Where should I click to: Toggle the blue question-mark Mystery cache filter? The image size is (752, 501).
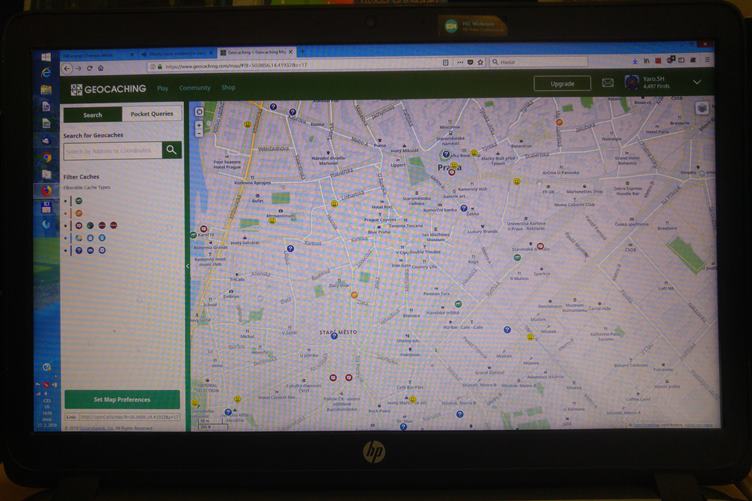click(x=79, y=250)
